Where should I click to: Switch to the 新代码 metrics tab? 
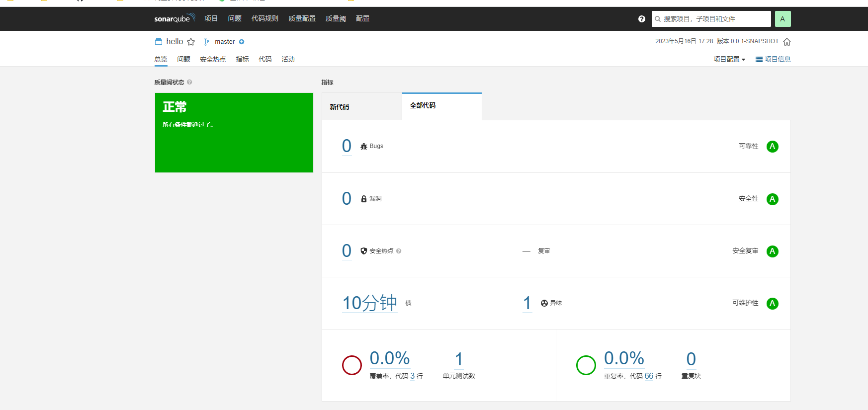tap(362, 107)
